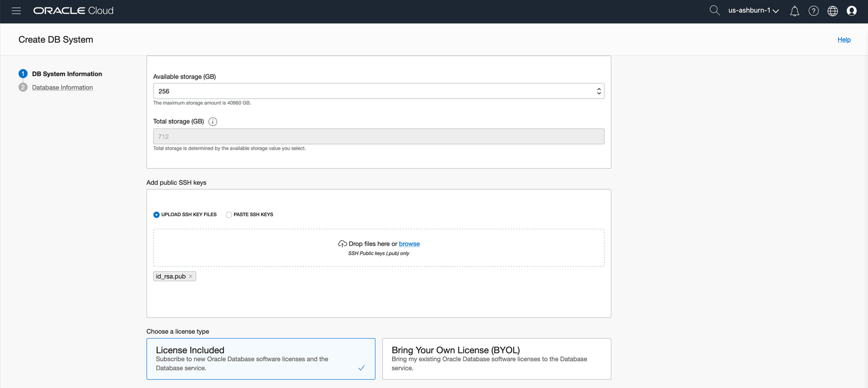The width and height of the screenshot is (868, 388).
Task: Select Paste SSH Keys radio option
Action: (x=229, y=215)
